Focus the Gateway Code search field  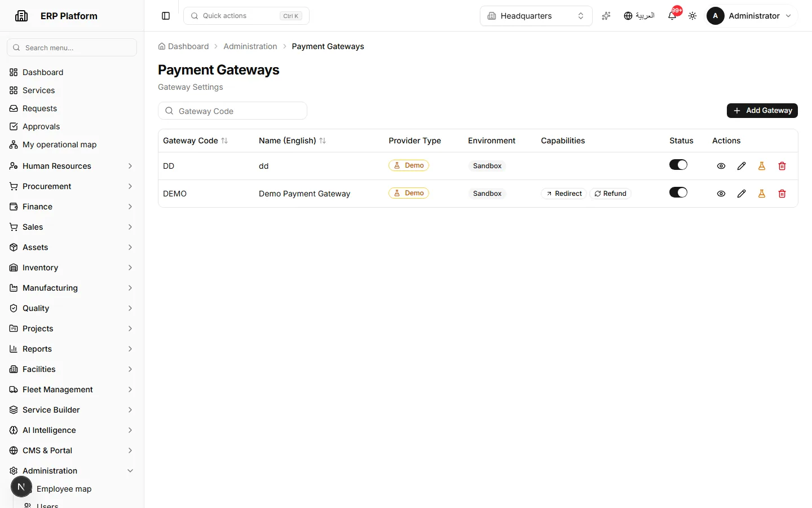point(232,111)
